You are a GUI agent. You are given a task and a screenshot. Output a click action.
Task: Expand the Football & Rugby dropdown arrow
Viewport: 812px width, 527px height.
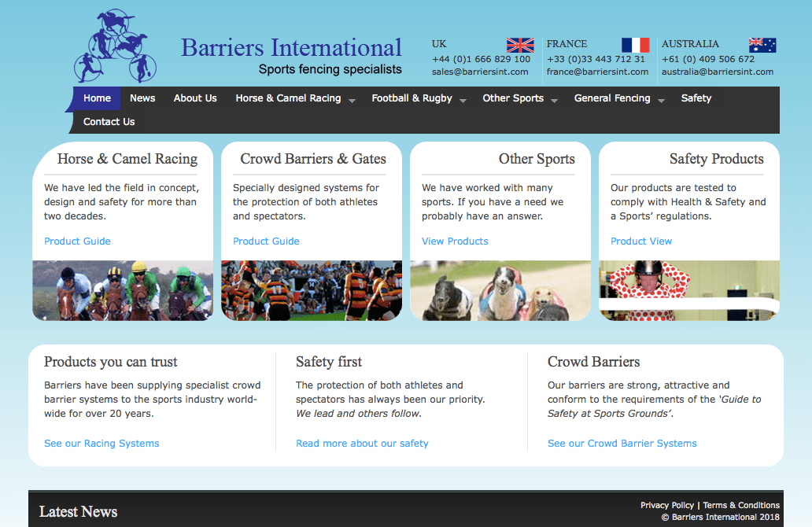click(x=463, y=100)
